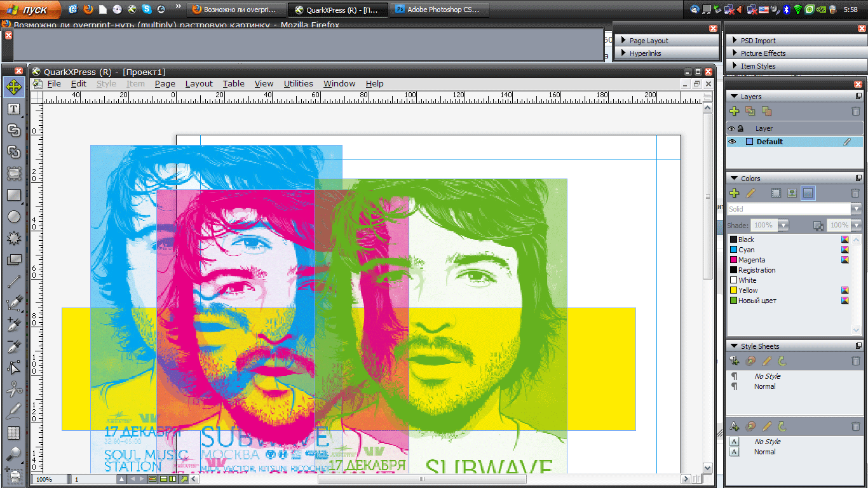The image size is (868, 488).
Task: Open the Solid blend type dropdown
Action: [x=857, y=209]
